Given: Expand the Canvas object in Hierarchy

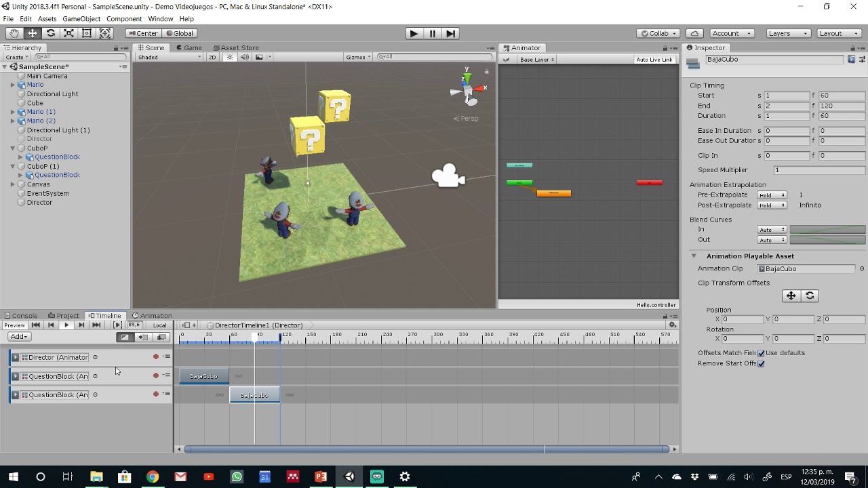Looking at the screenshot, I should (x=12, y=184).
